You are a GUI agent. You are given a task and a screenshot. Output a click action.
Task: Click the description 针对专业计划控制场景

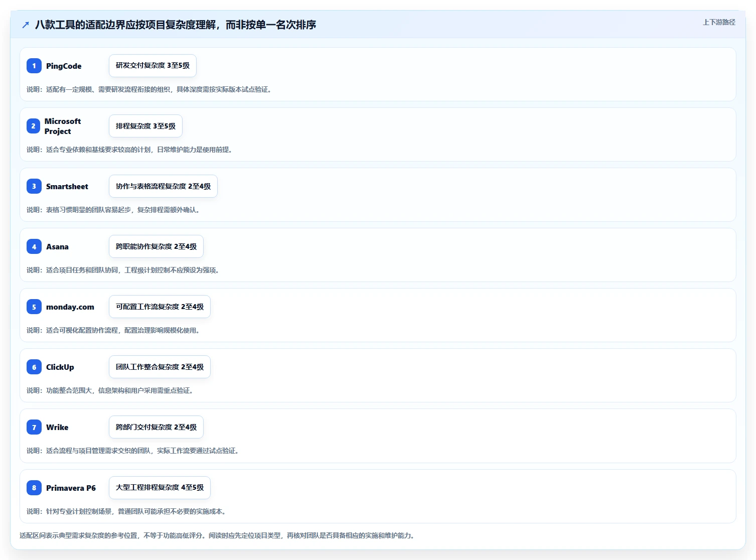click(126, 511)
